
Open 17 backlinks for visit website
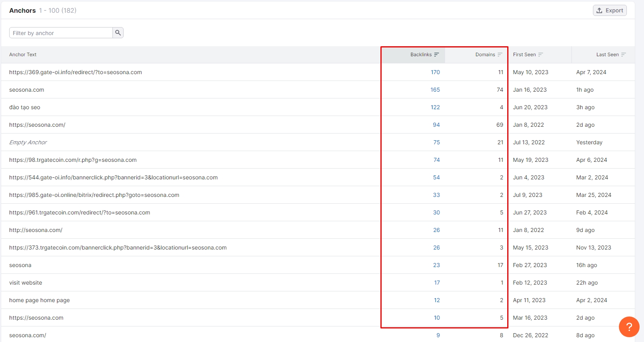tap(437, 283)
